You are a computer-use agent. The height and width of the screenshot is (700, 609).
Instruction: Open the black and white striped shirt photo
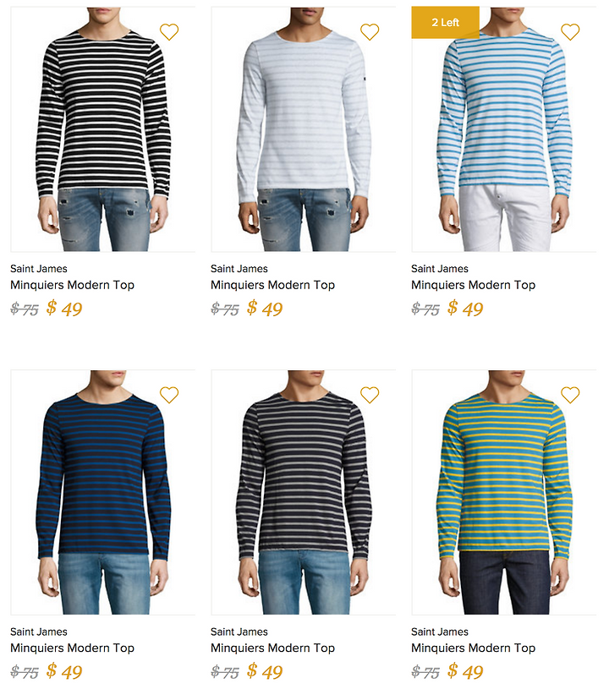click(x=103, y=129)
